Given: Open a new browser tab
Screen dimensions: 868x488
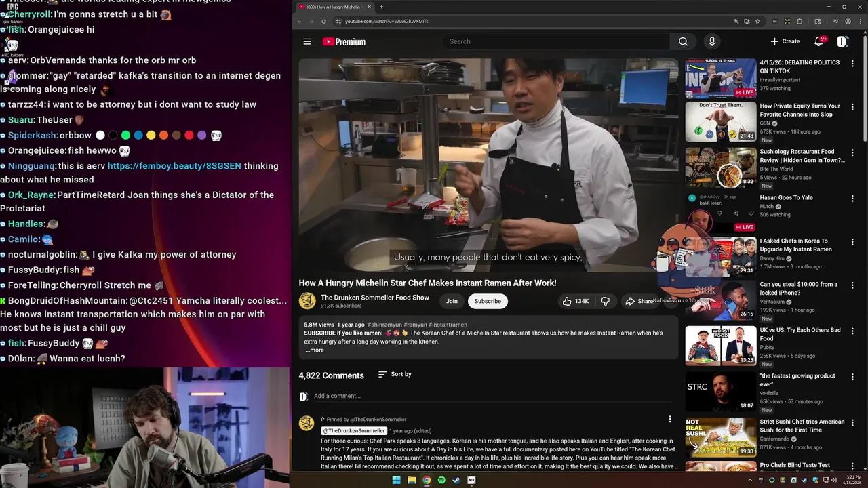Looking at the screenshot, I should (381, 7).
